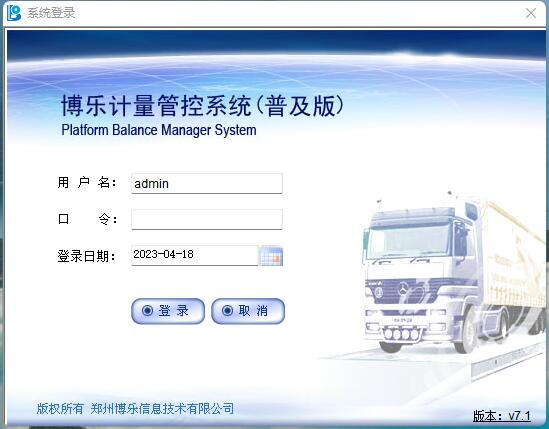Click the round bullet icon on 取消 button
Image resolution: width=549 pixels, height=429 pixels.
[227, 310]
